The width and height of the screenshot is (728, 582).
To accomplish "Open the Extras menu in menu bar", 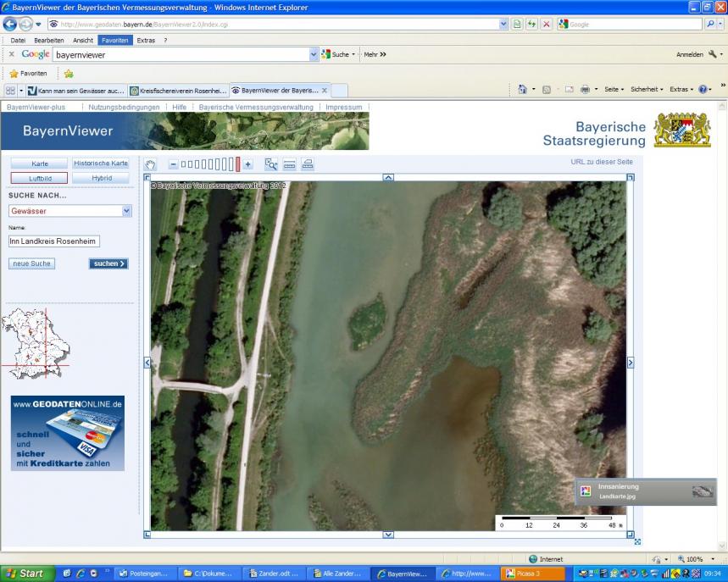I will tap(146, 41).
